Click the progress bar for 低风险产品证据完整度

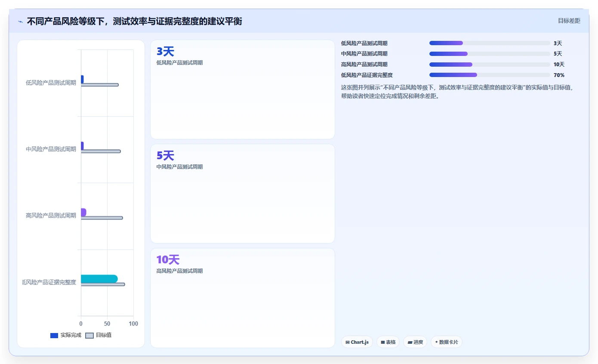click(x=490, y=75)
